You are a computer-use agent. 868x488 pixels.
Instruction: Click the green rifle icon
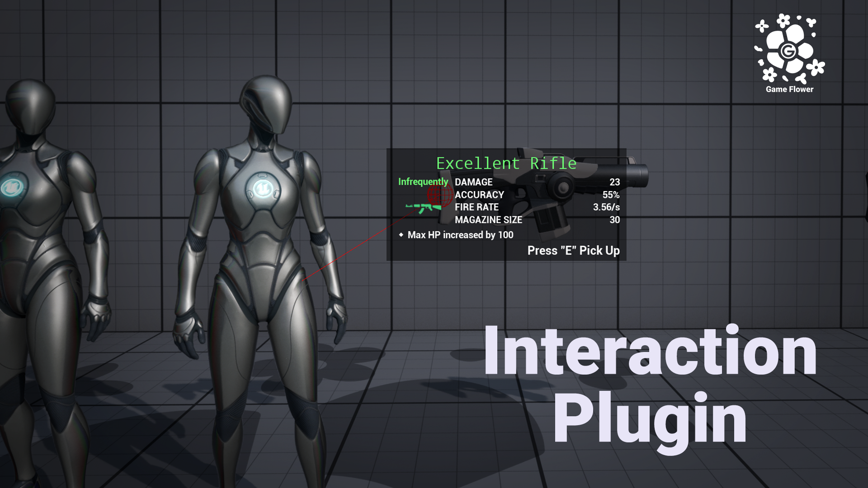tap(423, 208)
